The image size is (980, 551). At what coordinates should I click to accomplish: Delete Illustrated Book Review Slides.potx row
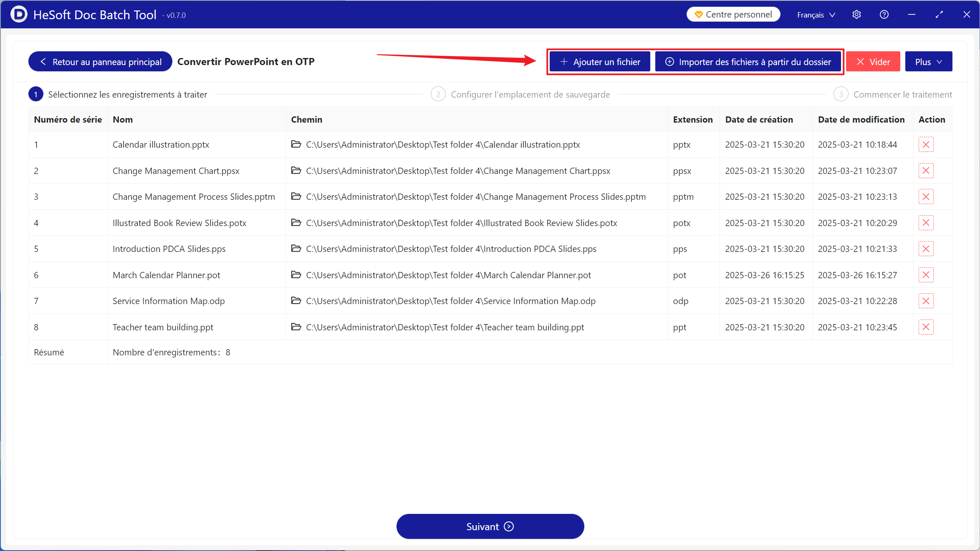[926, 223]
